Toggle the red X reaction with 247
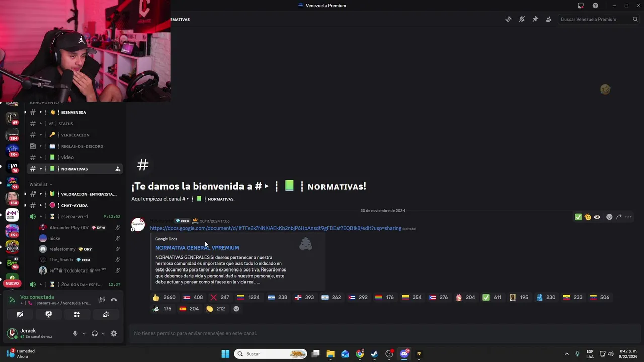The height and width of the screenshot is (362, 644). tap(220, 297)
